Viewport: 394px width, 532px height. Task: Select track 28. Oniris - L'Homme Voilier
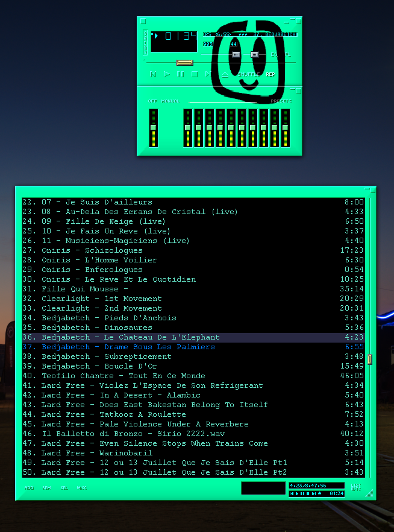point(193,260)
